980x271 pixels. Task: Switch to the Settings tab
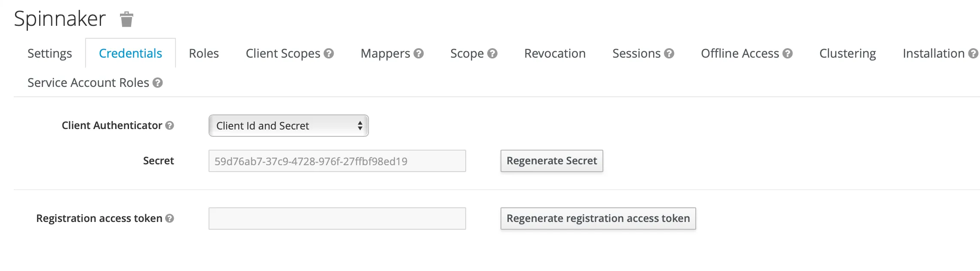pyautogui.click(x=49, y=53)
